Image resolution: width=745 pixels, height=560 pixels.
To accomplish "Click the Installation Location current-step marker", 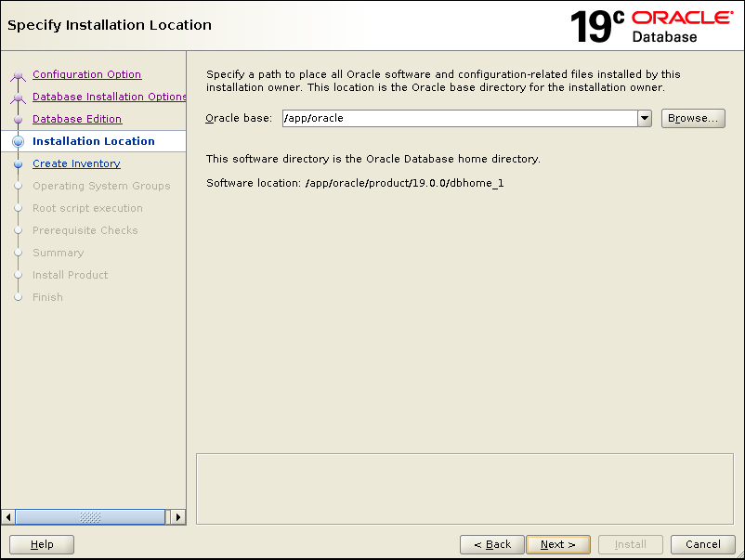I will coord(18,141).
